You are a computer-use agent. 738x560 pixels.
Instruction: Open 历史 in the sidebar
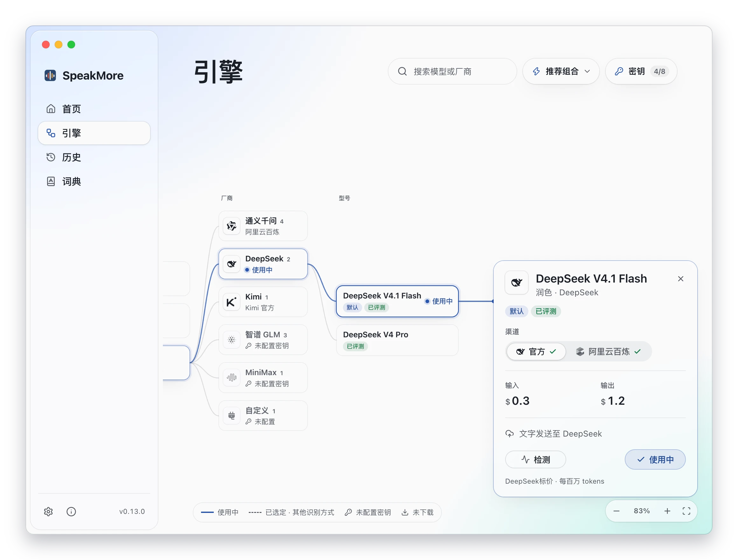94,157
